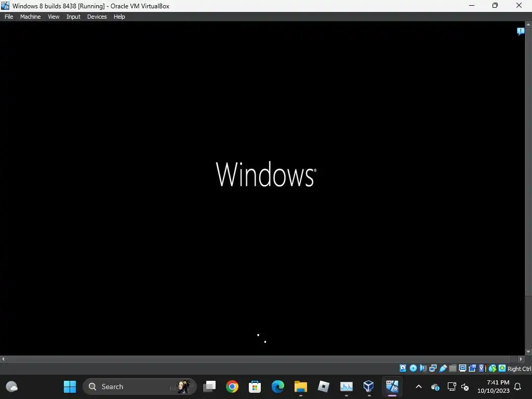532x399 pixels.
Task: Click the VM view scroll up arrow
Action: (528, 25)
